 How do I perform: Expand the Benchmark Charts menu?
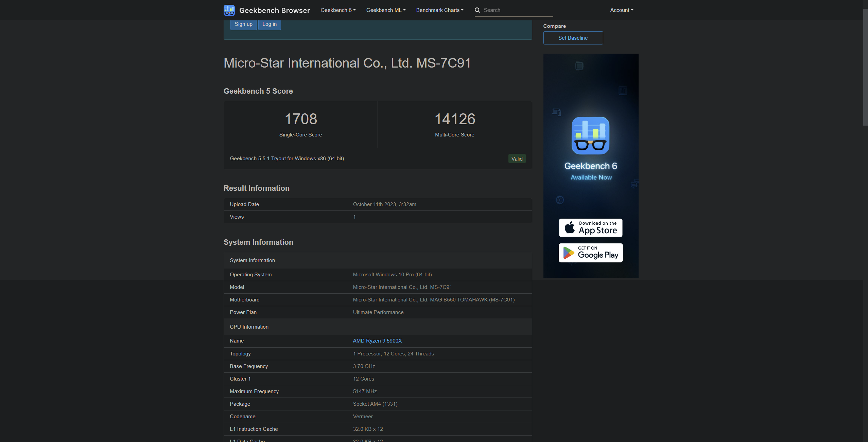(440, 10)
